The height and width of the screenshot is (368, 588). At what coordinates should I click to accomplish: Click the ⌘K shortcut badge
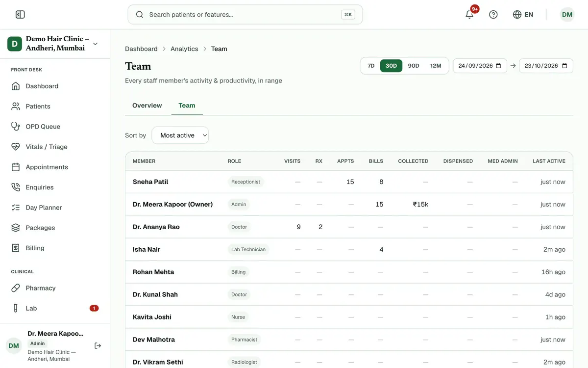(x=348, y=15)
